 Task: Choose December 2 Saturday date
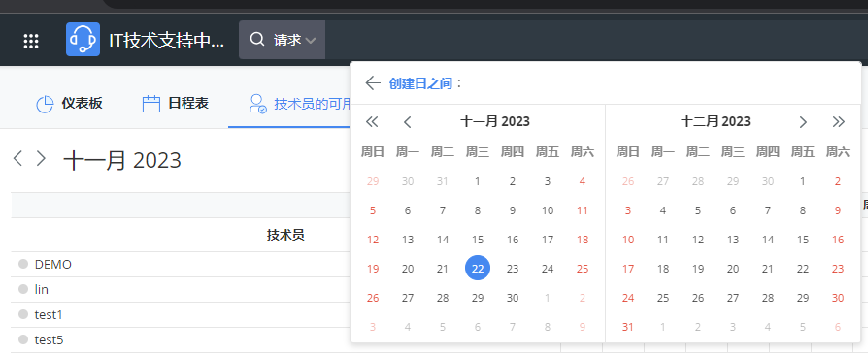[838, 181]
